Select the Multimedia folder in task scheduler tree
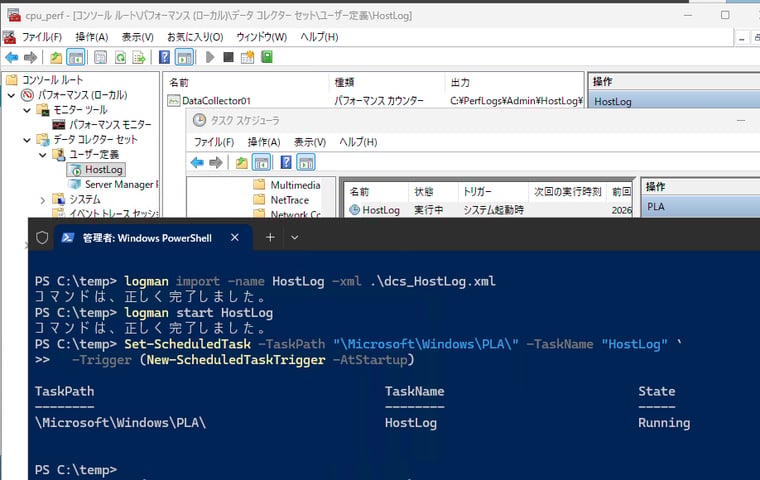Image resolution: width=760 pixels, height=480 pixels. coord(295,185)
